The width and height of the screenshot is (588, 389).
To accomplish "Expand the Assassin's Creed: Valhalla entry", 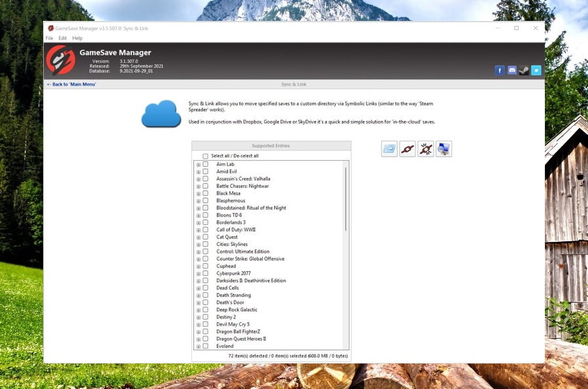I will tap(198, 178).
